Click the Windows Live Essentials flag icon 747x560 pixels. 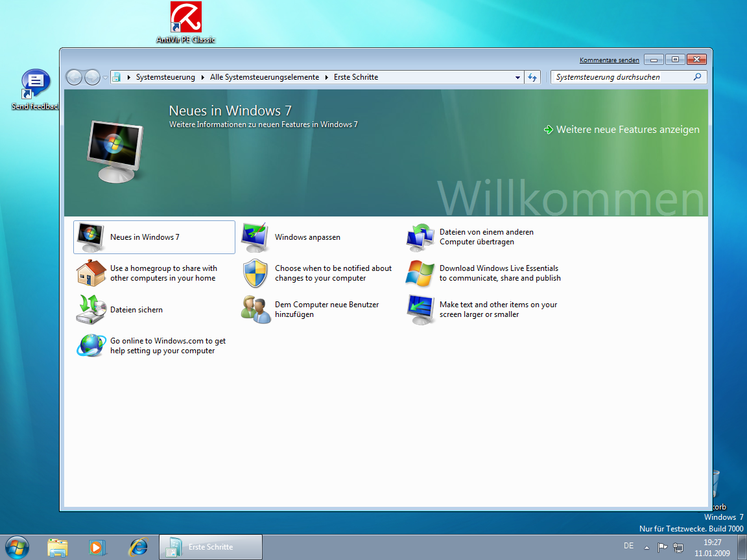coord(420,274)
